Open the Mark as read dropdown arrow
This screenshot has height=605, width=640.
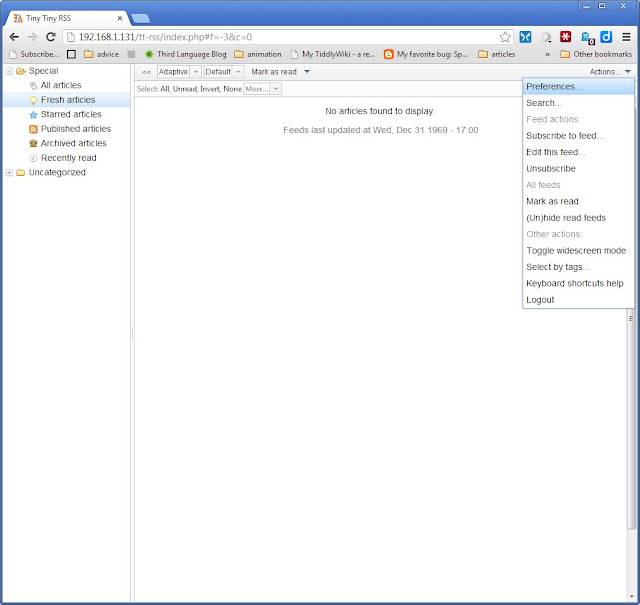pyautogui.click(x=307, y=72)
